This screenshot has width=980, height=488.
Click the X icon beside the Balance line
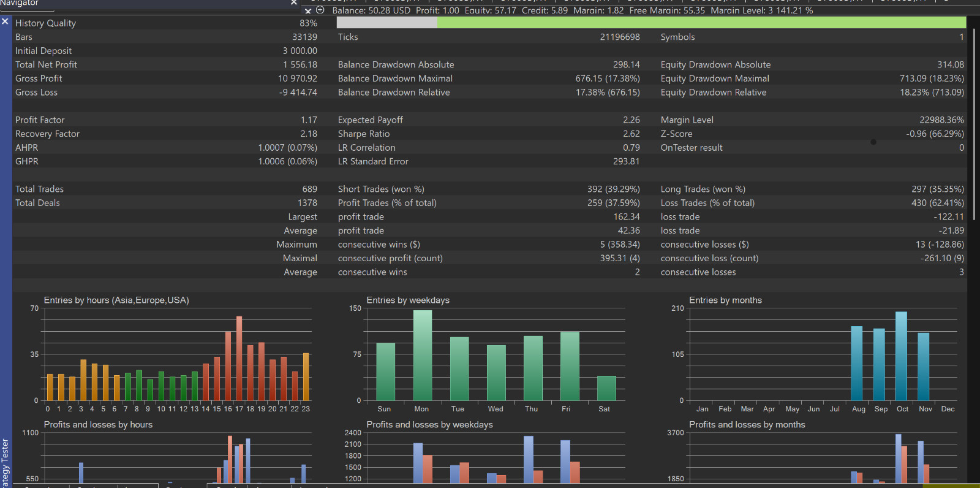tap(308, 11)
